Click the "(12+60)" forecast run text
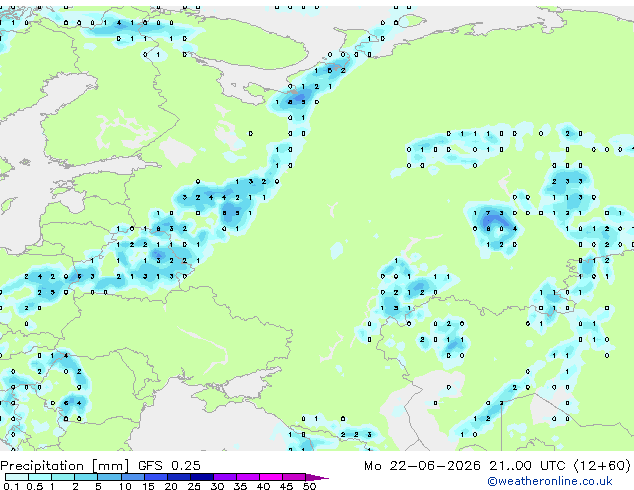Viewport: 634px width, 490px height. [x=602, y=466]
